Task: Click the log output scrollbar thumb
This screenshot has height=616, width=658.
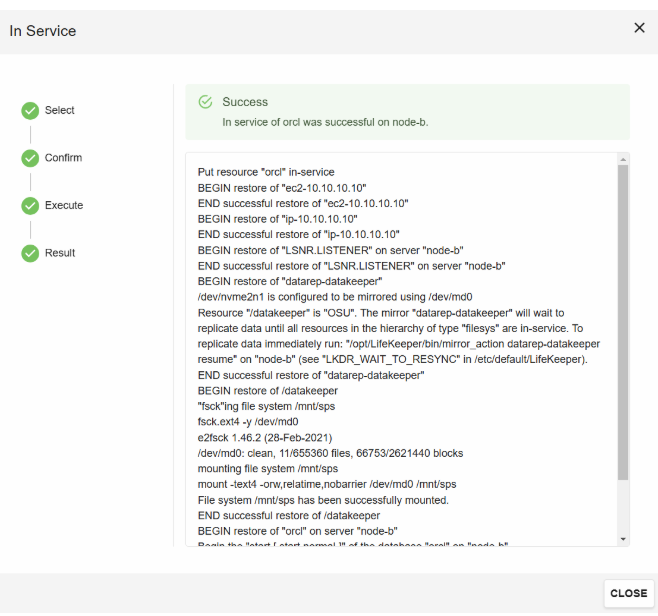Action: pos(623,320)
